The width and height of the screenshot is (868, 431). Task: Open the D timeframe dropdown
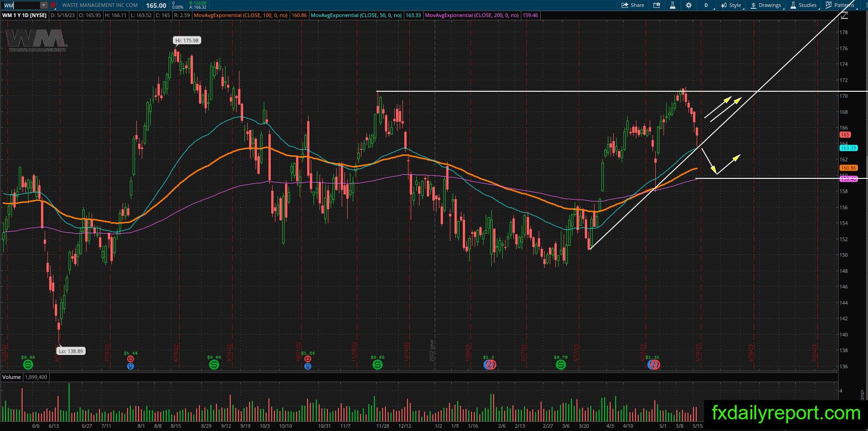pos(706,5)
